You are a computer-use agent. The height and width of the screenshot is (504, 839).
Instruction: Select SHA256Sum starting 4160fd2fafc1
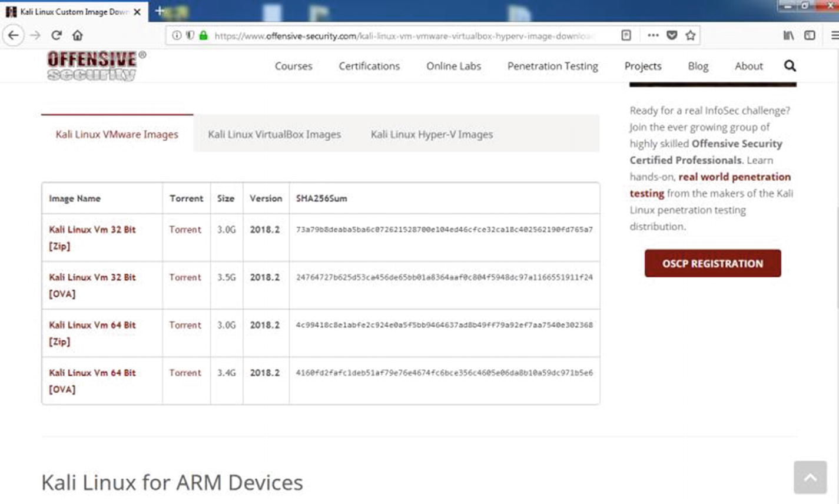tap(444, 373)
